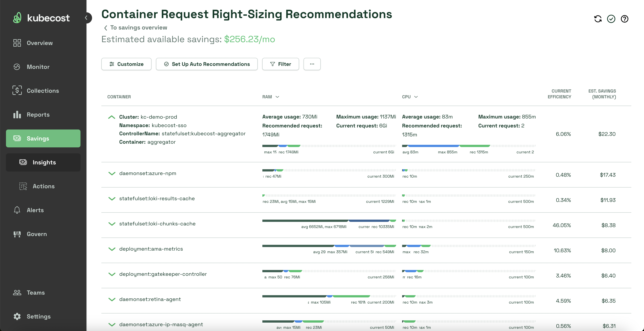Viewport: 644px width, 331px height.
Task: Click the $17.43 savings value
Action: pyautogui.click(x=607, y=175)
